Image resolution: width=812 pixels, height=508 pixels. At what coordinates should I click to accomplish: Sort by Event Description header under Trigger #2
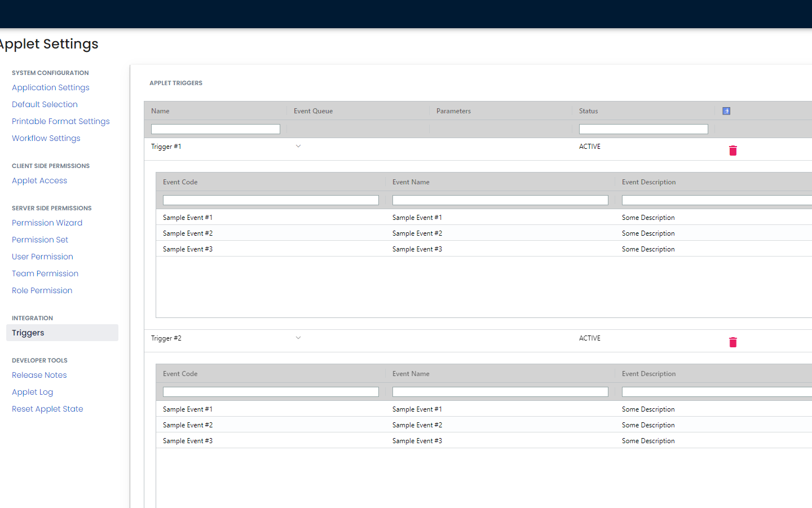point(648,374)
